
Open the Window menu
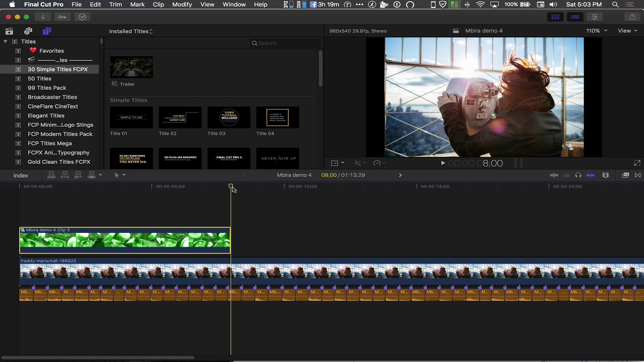click(234, 5)
